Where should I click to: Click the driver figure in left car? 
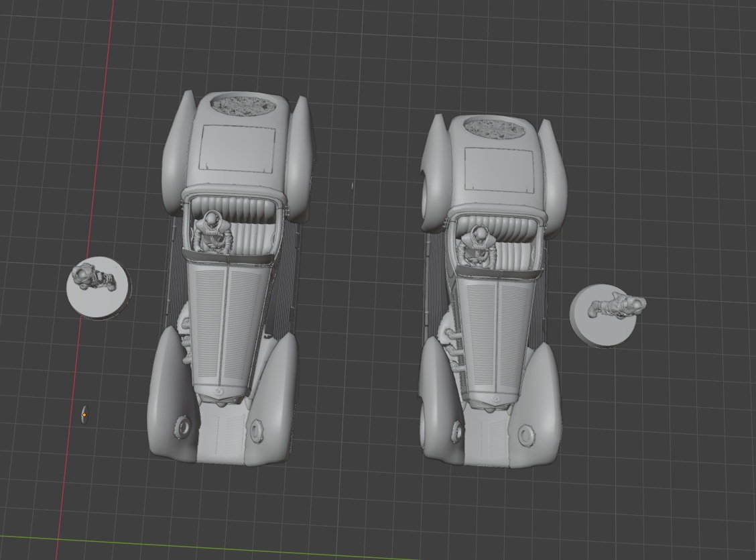pyautogui.click(x=212, y=233)
